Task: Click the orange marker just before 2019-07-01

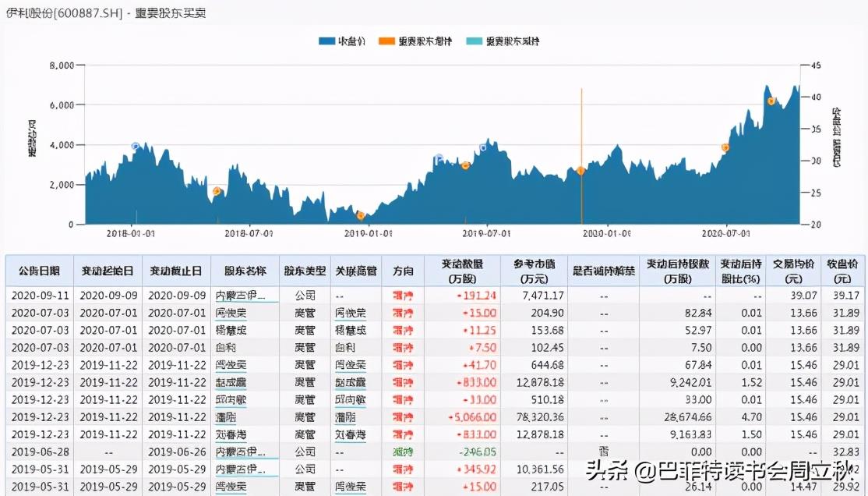Action: (x=465, y=165)
